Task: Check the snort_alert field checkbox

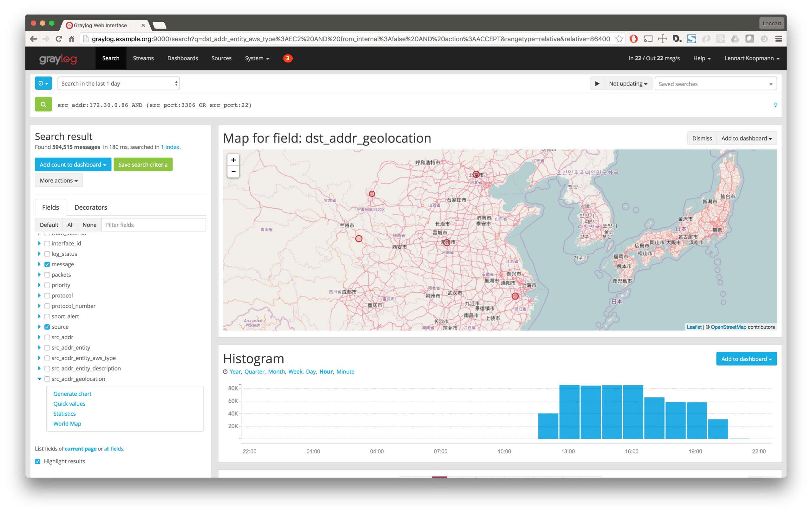Action: [47, 316]
